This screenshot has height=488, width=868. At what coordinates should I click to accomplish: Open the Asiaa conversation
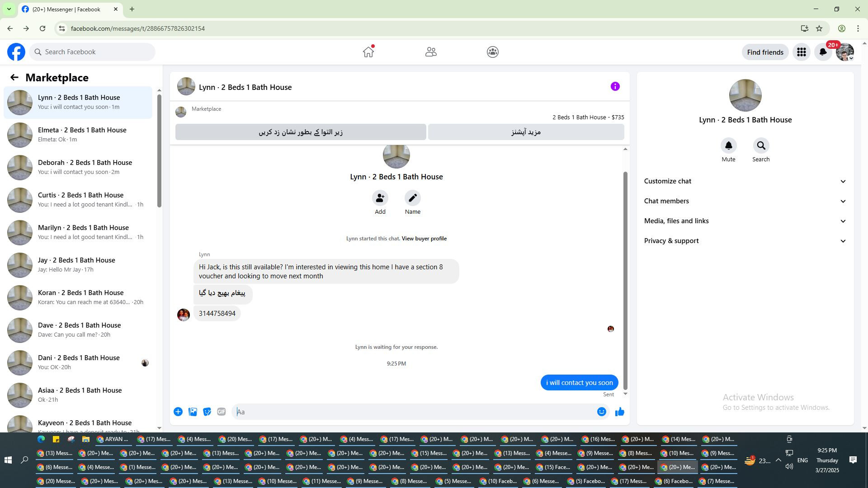[78, 395]
